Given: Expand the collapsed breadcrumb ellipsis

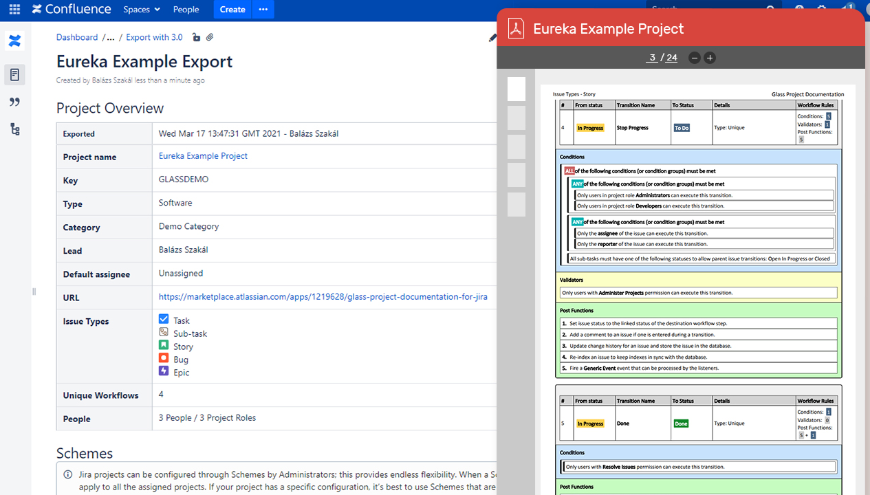Looking at the screenshot, I should pos(110,37).
